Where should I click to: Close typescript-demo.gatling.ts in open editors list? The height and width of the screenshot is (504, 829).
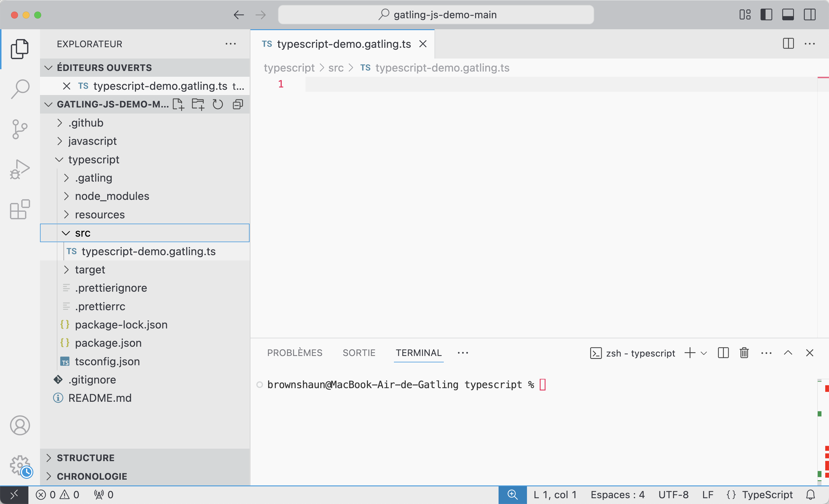click(x=67, y=86)
